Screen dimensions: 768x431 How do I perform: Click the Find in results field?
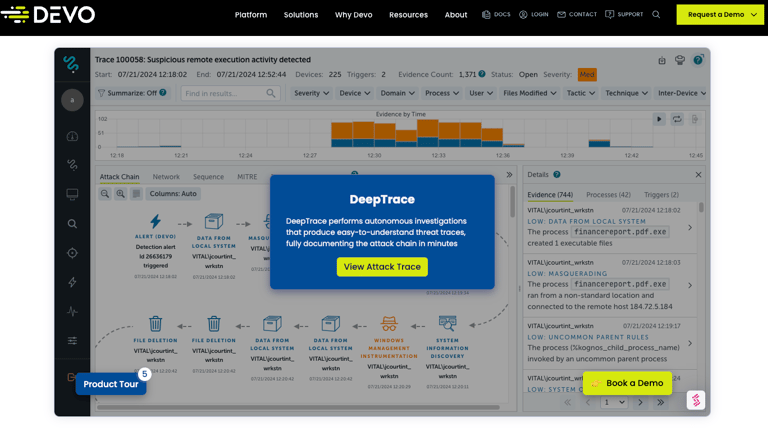230,93
